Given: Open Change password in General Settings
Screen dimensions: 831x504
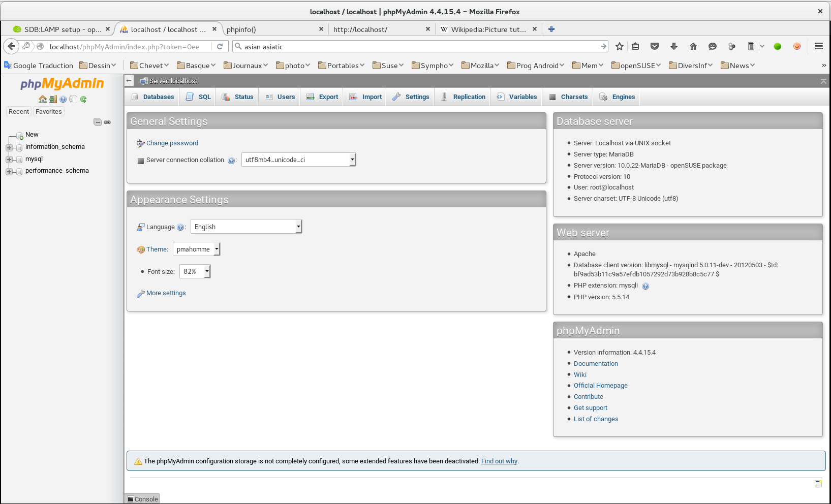Looking at the screenshot, I should coord(172,143).
